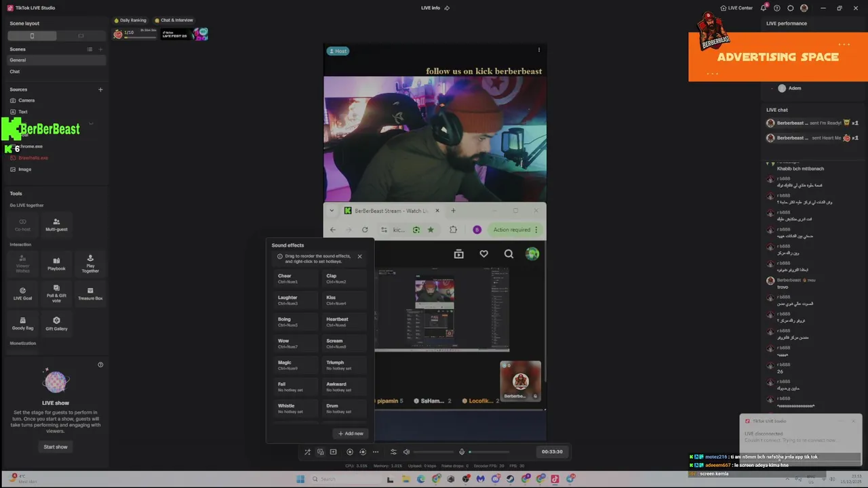Screen dimensions: 868x488
Task: Play the Scream sound effect
Action: pos(343,344)
